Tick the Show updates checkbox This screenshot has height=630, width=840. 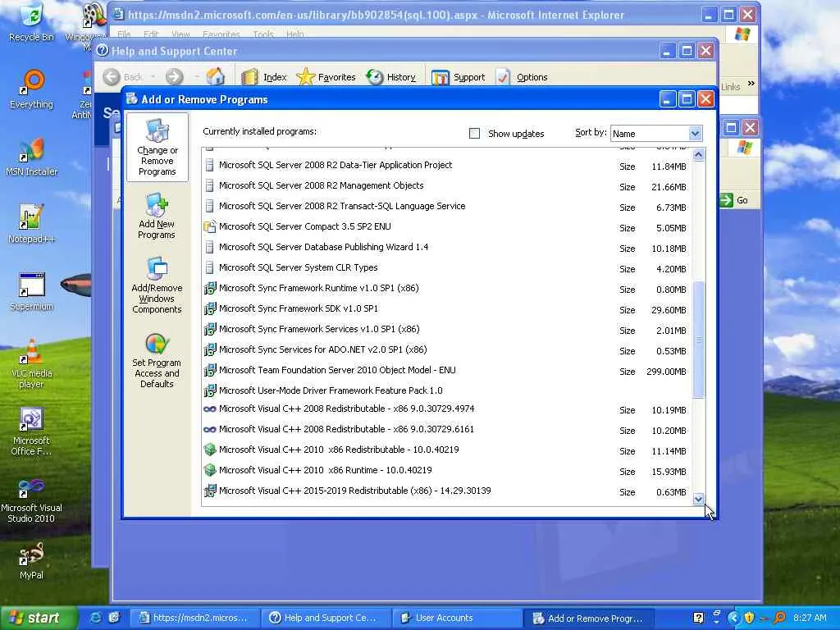click(x=474, y=134)
